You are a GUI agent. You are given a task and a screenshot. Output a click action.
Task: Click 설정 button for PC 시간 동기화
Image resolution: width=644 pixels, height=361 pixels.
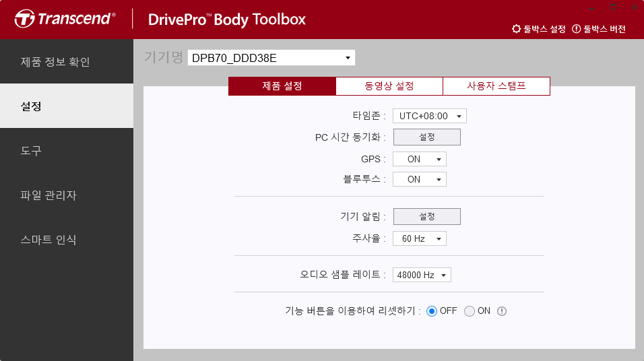(x=426, y=137)
